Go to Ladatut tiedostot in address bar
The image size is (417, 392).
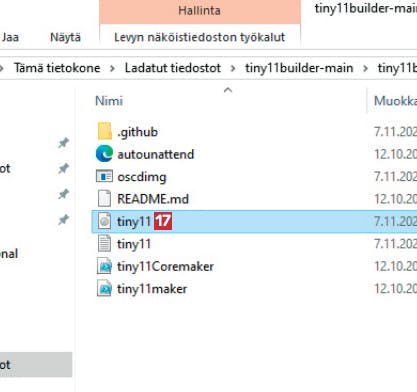pos(173,68)
